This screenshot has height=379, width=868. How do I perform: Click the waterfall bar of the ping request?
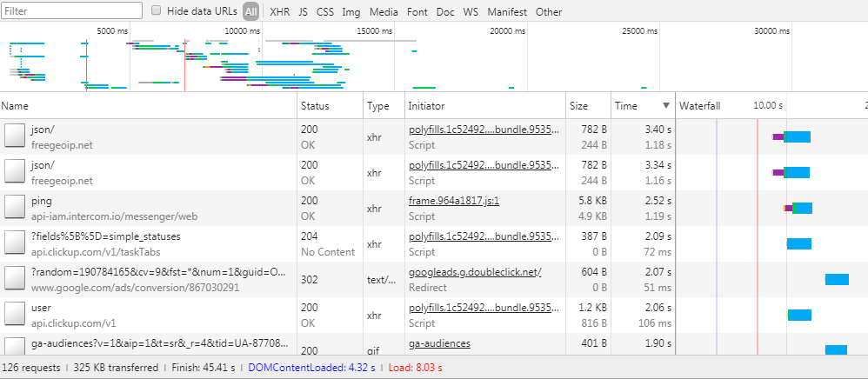[x=798, y=208]
